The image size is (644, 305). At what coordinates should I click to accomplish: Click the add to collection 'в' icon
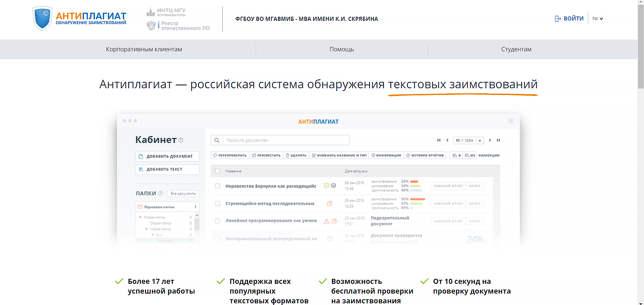[456, 155]
